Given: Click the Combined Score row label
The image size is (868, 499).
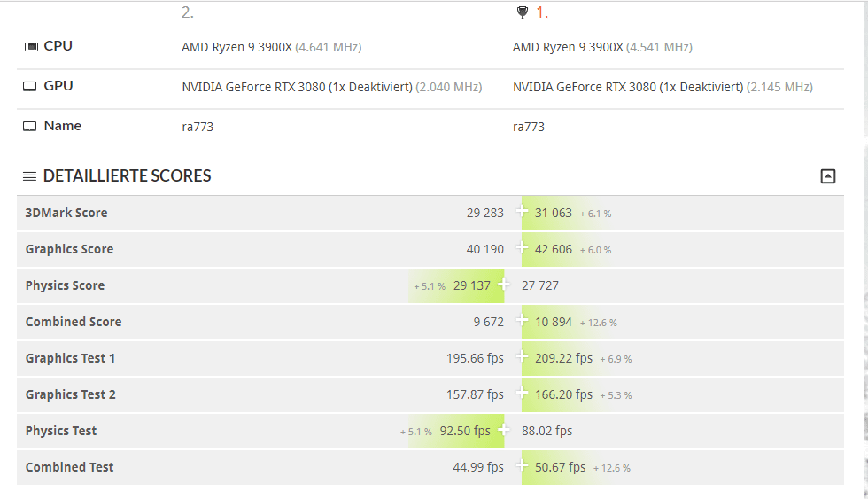Looking at the screenshot, I should (x=74, y=322).
